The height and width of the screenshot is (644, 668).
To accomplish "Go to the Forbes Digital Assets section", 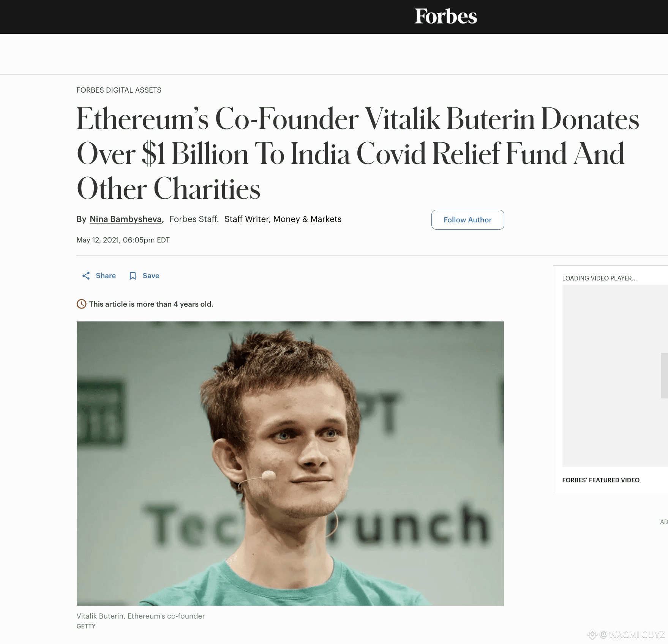I will 118,90.
